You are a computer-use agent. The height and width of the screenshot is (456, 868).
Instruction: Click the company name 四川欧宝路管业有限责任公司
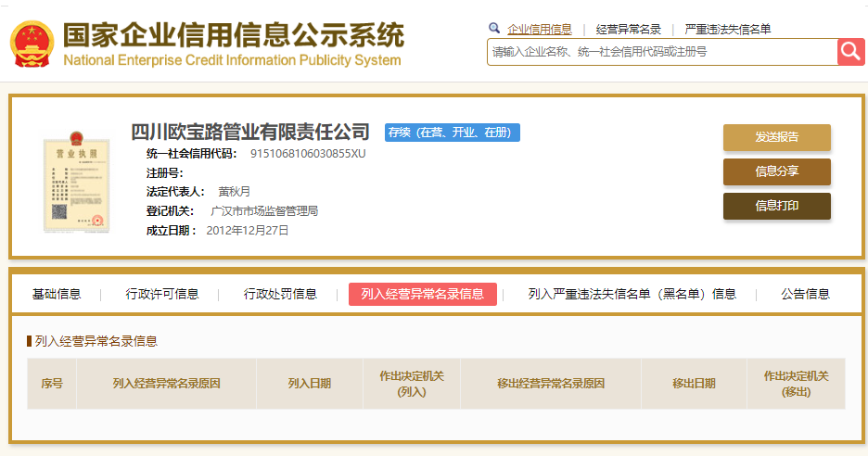[x=250, y=132]
